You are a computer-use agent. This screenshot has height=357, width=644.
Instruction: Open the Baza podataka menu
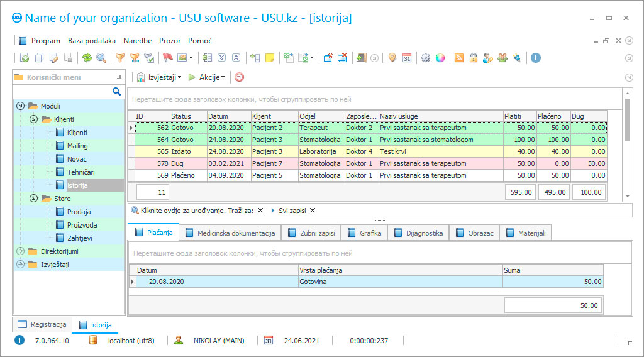[x=92, y=40]
